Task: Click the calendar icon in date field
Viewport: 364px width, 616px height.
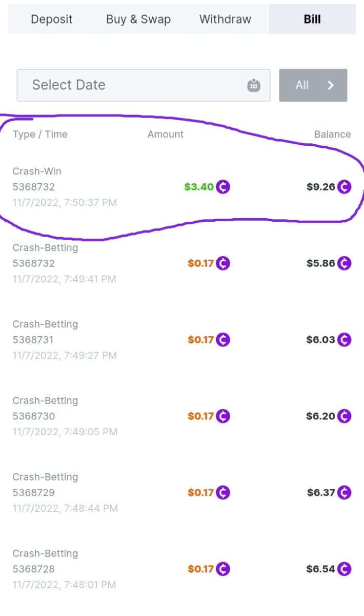Action: (254, 85)
